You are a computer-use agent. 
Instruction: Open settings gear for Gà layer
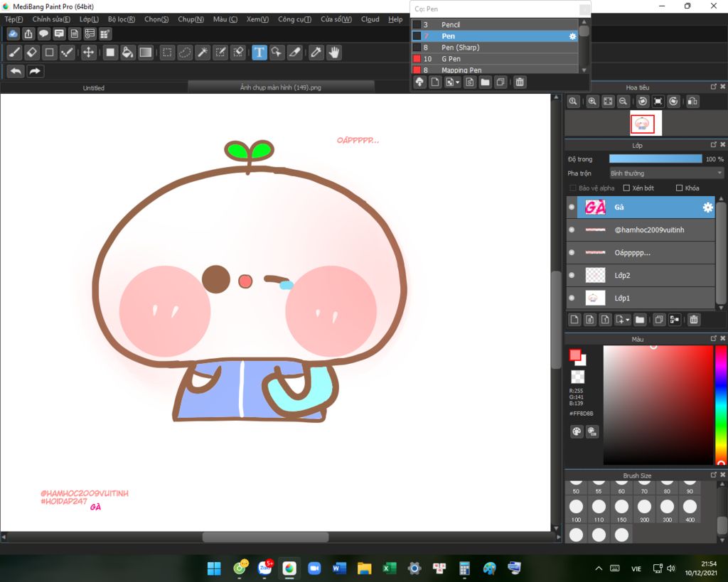[x=707, y=208]
